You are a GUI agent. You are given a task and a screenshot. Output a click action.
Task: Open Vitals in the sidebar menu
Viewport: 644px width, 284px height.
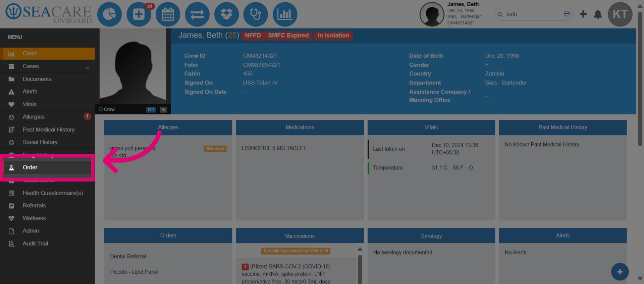pos(47,104)
